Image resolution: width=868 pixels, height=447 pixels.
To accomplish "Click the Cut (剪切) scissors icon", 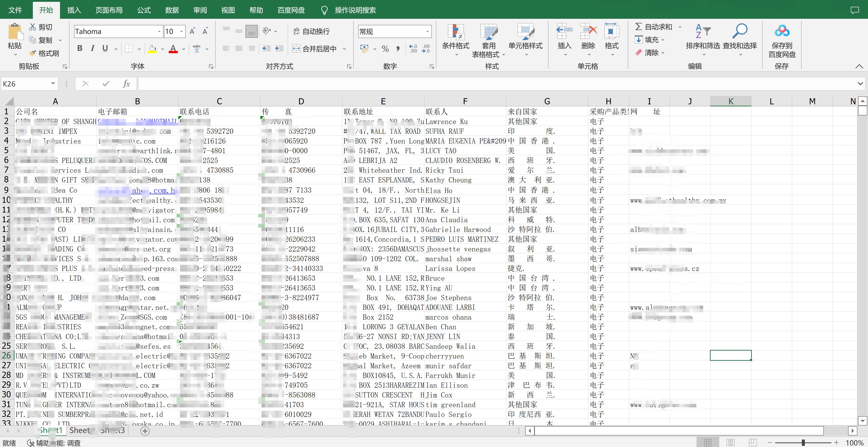I will pyautogui.click(x=33, y=27).
